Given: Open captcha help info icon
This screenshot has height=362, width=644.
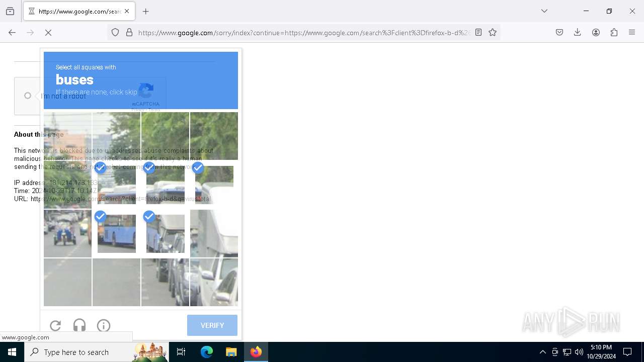Looking at the screenshot, I should pyautogui.click(x=104, y=326).
